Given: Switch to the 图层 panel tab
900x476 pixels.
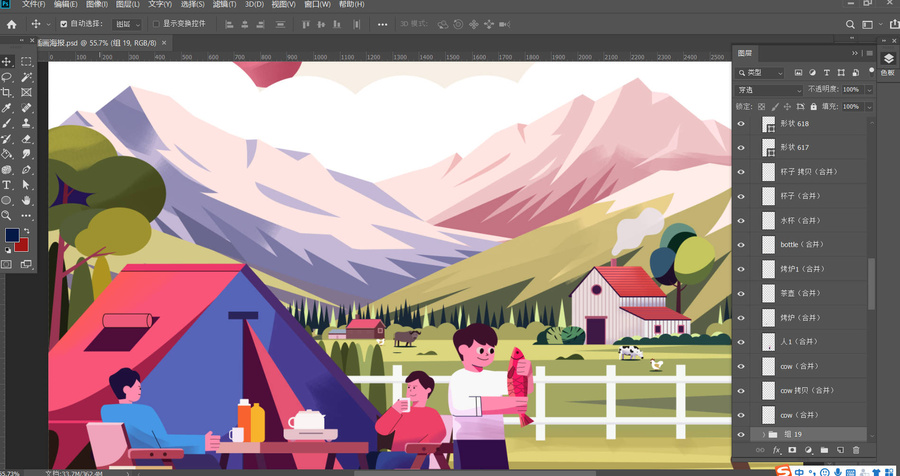Looking at the screenshot, I should (x=744, y=53).
